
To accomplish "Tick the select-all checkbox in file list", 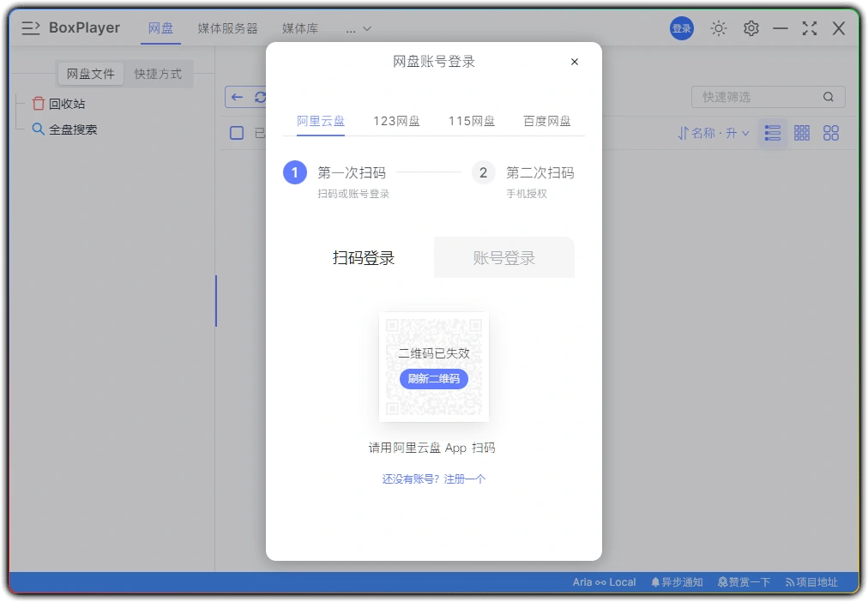I will [237, 133].
